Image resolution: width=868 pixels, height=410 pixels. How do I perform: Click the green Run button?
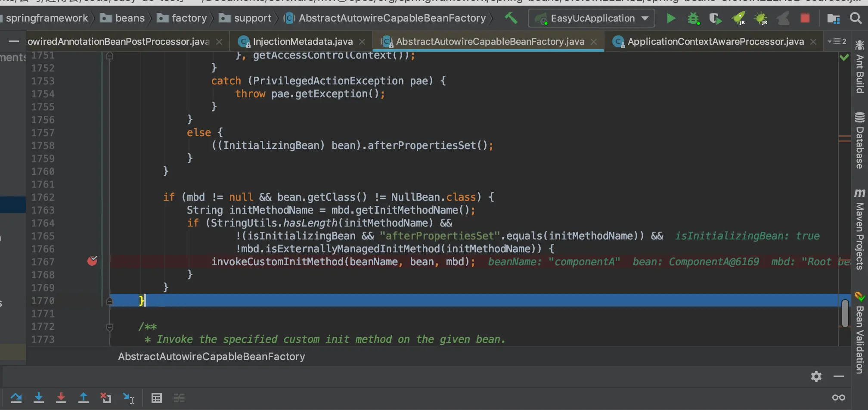tap(671, 18)
